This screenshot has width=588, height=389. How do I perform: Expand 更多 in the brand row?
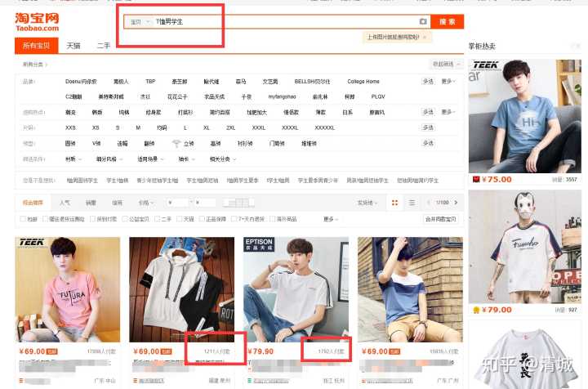448,81
